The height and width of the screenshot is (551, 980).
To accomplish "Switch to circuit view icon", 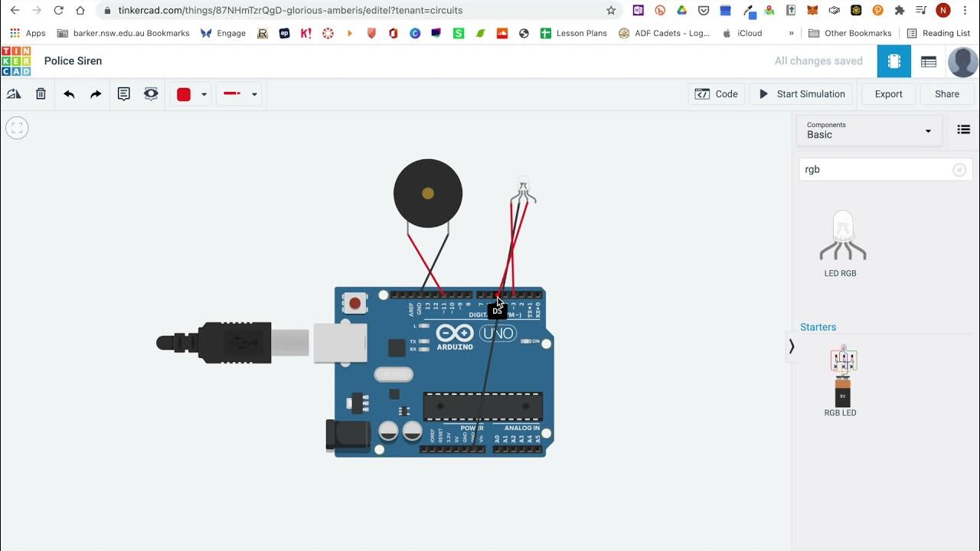I will (x=894, y=61).
